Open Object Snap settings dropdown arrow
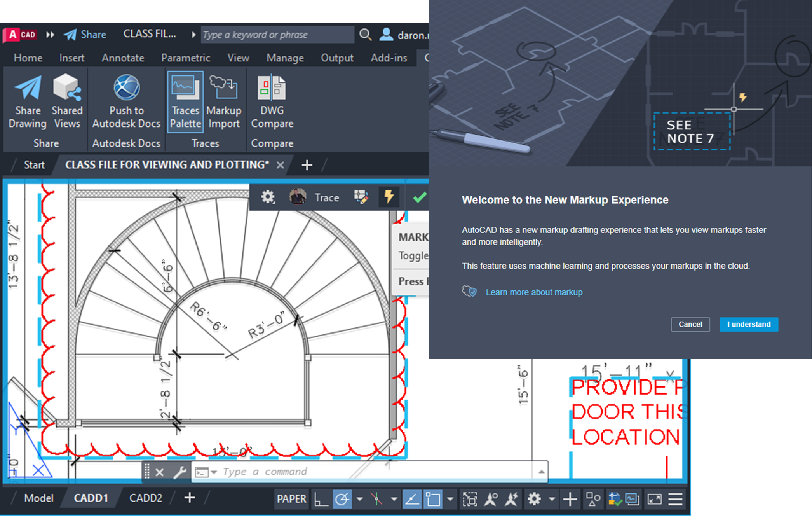This screenshot has width=812, height=519. [x=450, y=499]
